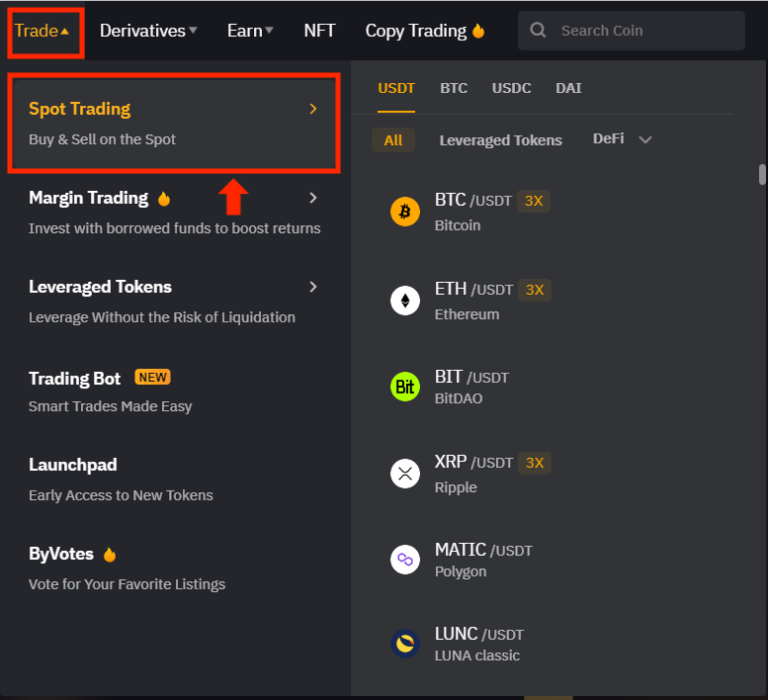
Task: Click the Bitcoin coin icon
Action: pos(405,212)
